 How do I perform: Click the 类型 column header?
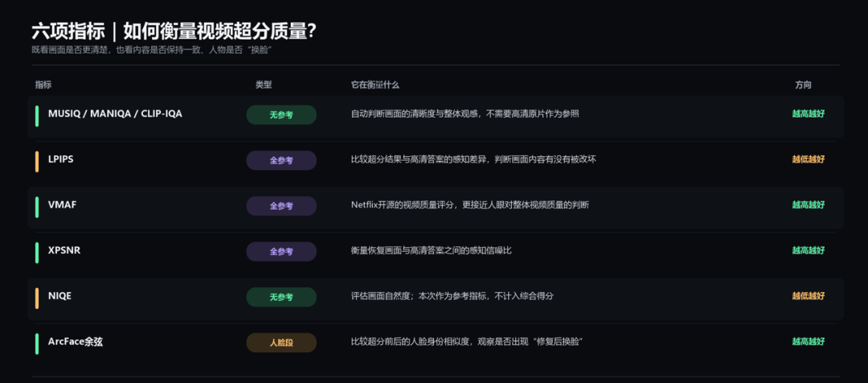[x=264, y=84]
